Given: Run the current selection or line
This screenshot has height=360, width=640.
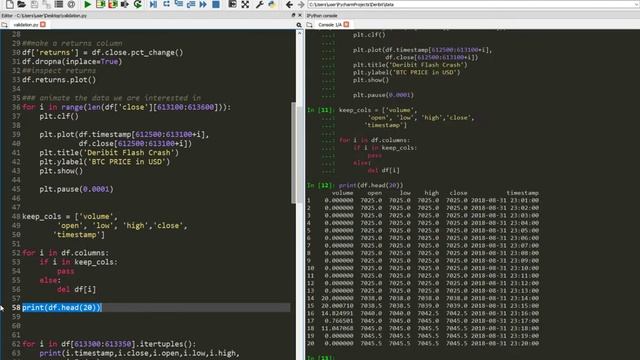Looking at the screenshot, I should (125, 4).
